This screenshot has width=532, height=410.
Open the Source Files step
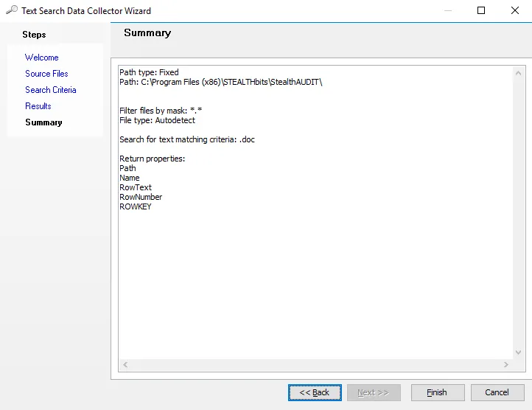tap(46, 74)
